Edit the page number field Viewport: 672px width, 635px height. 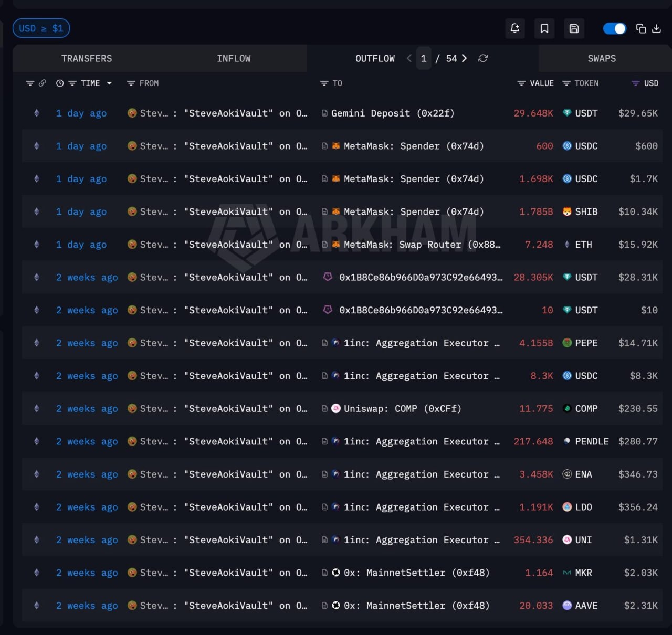tap(424, 58)
